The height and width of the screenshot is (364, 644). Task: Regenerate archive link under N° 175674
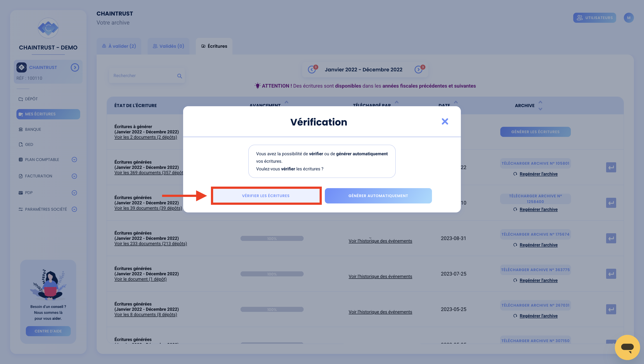(x=538, y=245)
